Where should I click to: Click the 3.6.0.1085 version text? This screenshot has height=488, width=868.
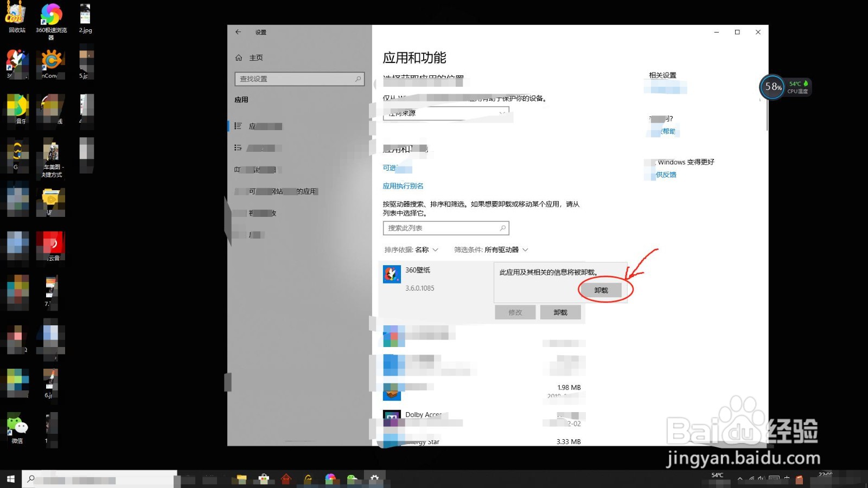[x=420, y=288]
